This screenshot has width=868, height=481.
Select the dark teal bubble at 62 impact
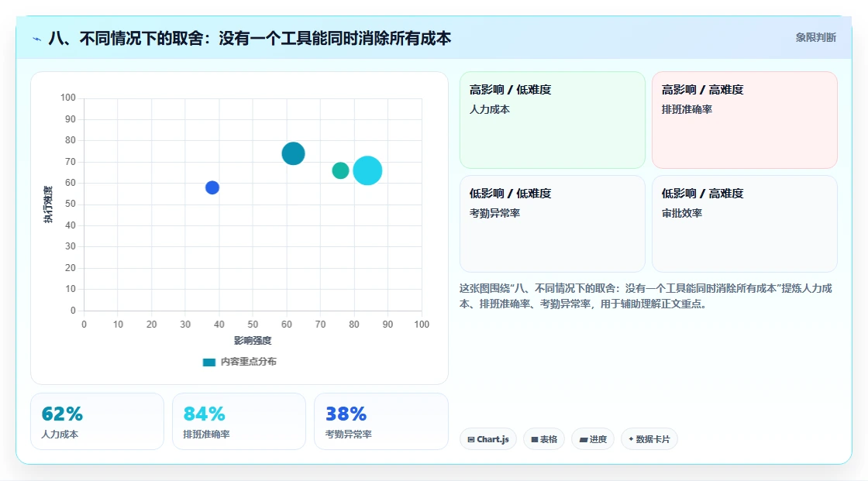(294, 153)
